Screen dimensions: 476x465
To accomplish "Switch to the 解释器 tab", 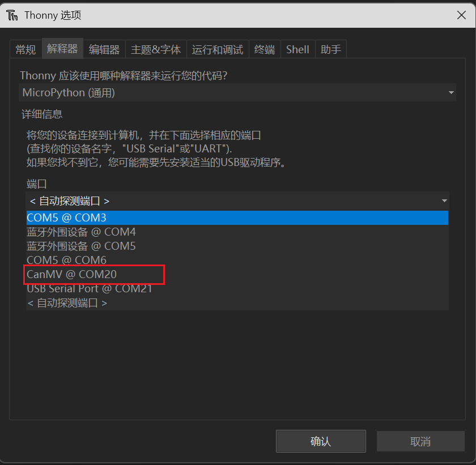I will pos(62,49).
